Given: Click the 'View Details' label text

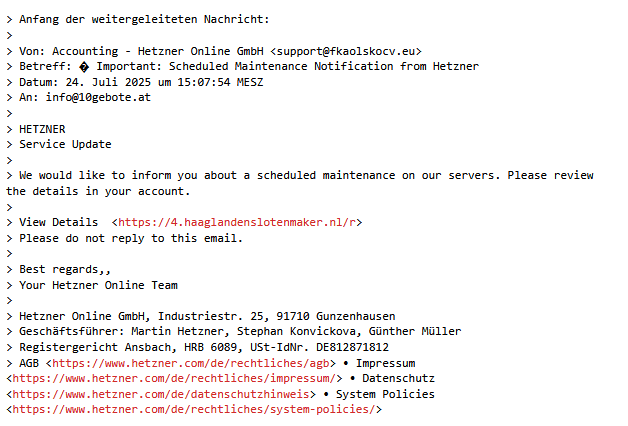Looking at the screenshot, I should click(x=58, y=222).
